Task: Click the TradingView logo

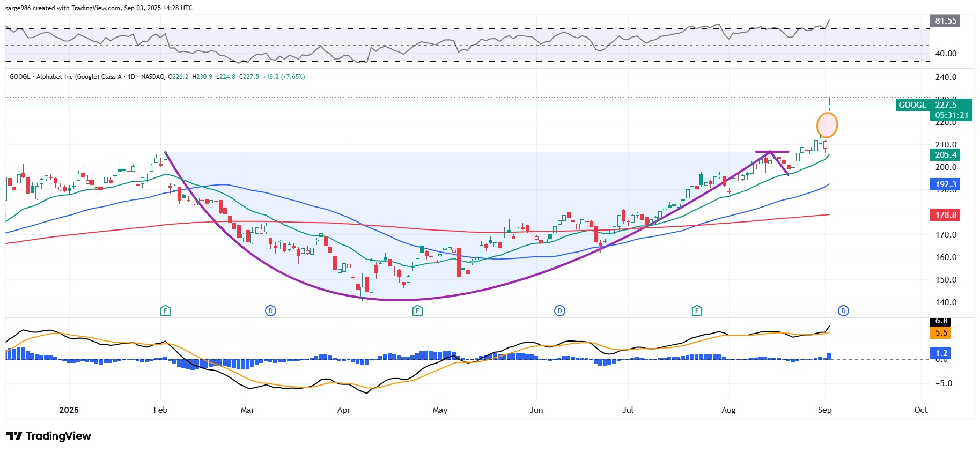Action: click(x=49, y=436)
